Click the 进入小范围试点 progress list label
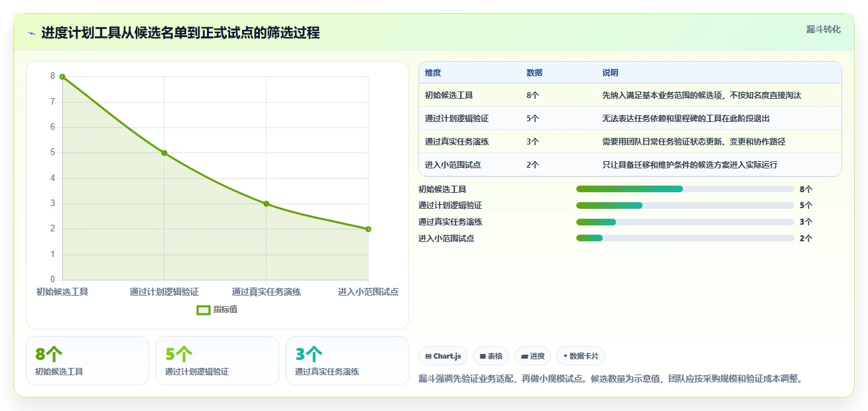This screenshot has height=411, width=868. click(x=446, y=239)
